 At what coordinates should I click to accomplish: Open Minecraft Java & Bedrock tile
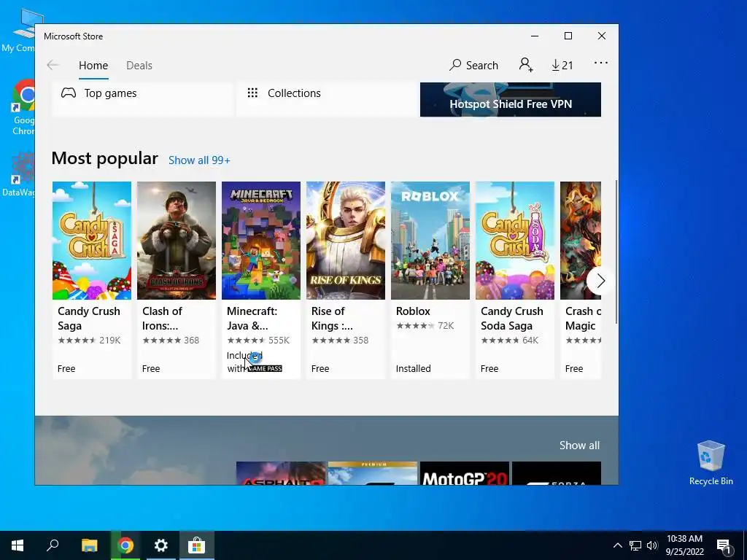261,279
